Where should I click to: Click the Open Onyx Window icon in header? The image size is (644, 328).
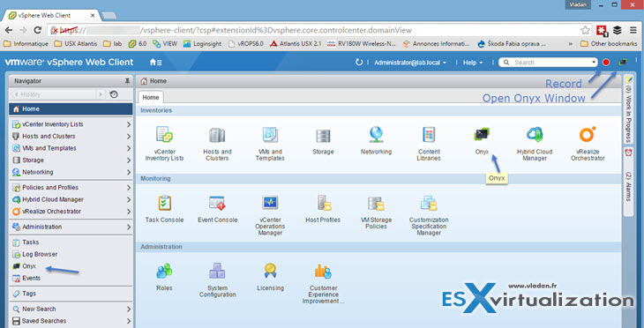click(x=623, y=62)
